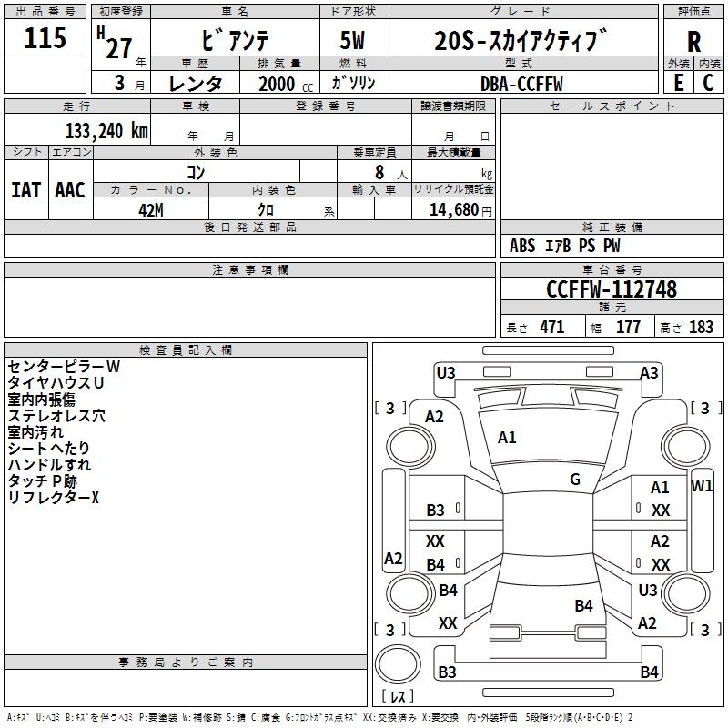728x728 pixels.
Task: Click the interior grade C
Action: pos(708,83)
